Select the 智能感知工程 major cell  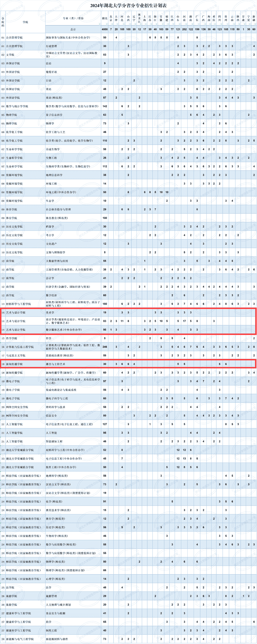[73, 441]
